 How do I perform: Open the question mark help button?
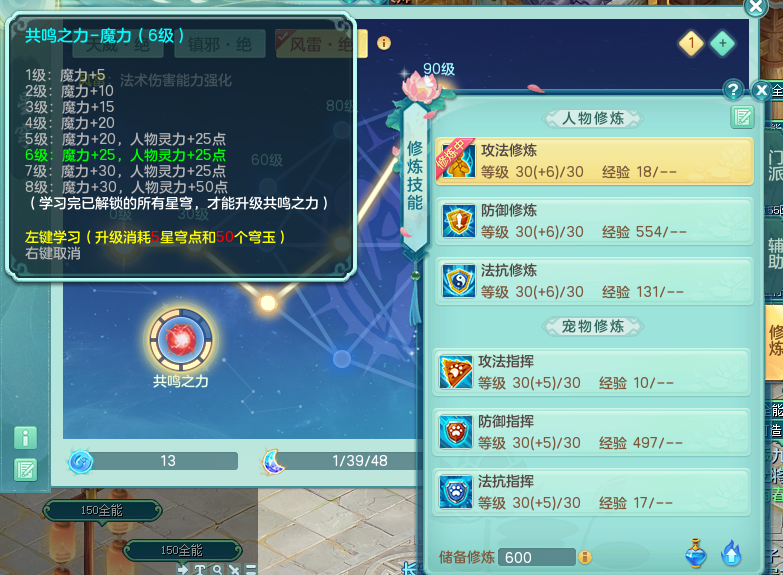click(x=733, y=90)
